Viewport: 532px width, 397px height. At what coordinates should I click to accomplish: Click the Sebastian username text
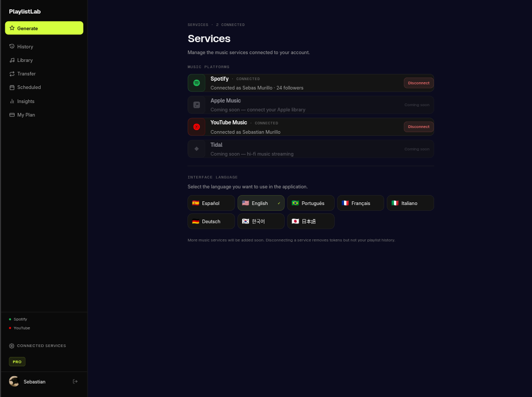[34, 382]
